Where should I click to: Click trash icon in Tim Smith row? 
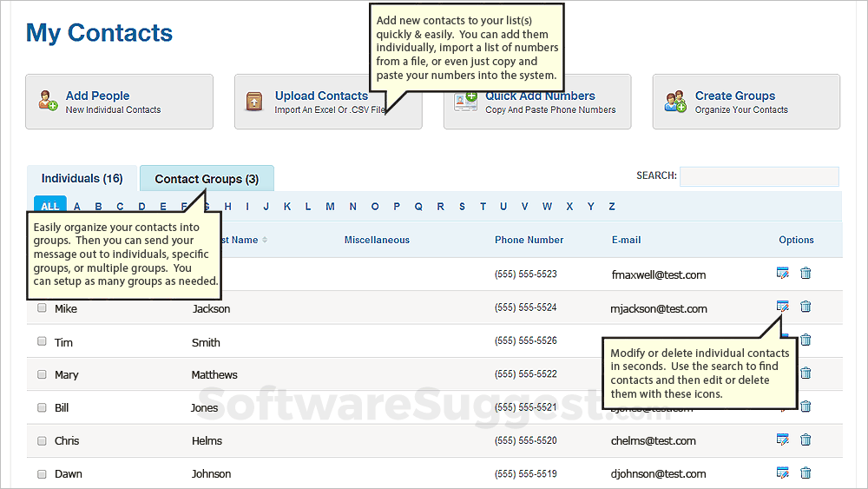click(x=806, y=340)
